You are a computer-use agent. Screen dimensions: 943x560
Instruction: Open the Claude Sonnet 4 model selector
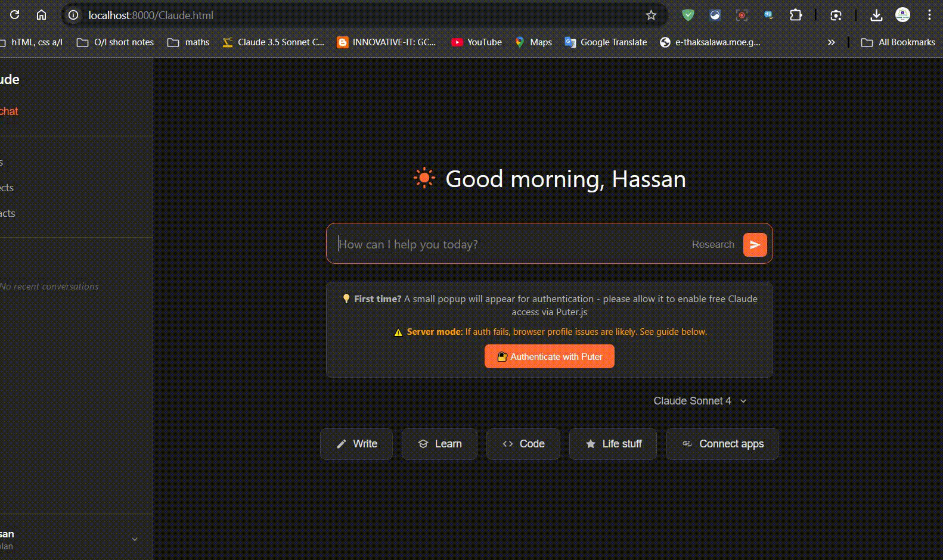pyautogui.click(x=700, y=401)
